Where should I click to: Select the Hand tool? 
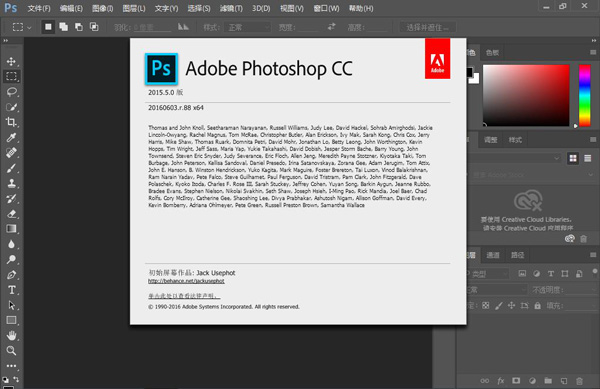click(x=11, y=335)
